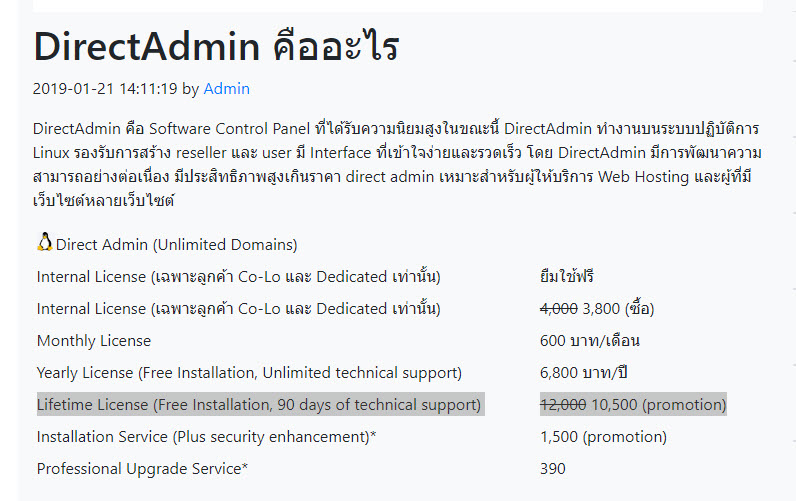Click the 6,800 บาท/ปี price
Image resolution: width=796 pixels, height=501 pixels.
click(583, 373)
